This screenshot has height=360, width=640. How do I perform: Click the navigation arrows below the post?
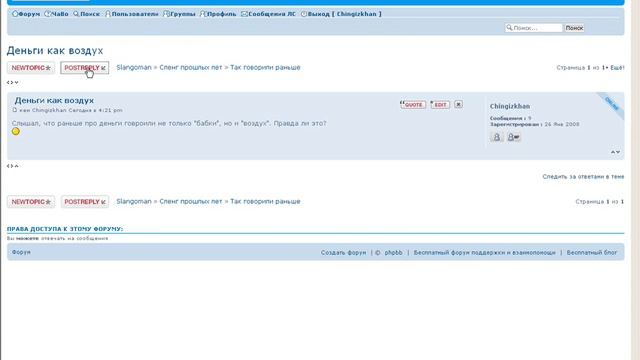(13, 166)
